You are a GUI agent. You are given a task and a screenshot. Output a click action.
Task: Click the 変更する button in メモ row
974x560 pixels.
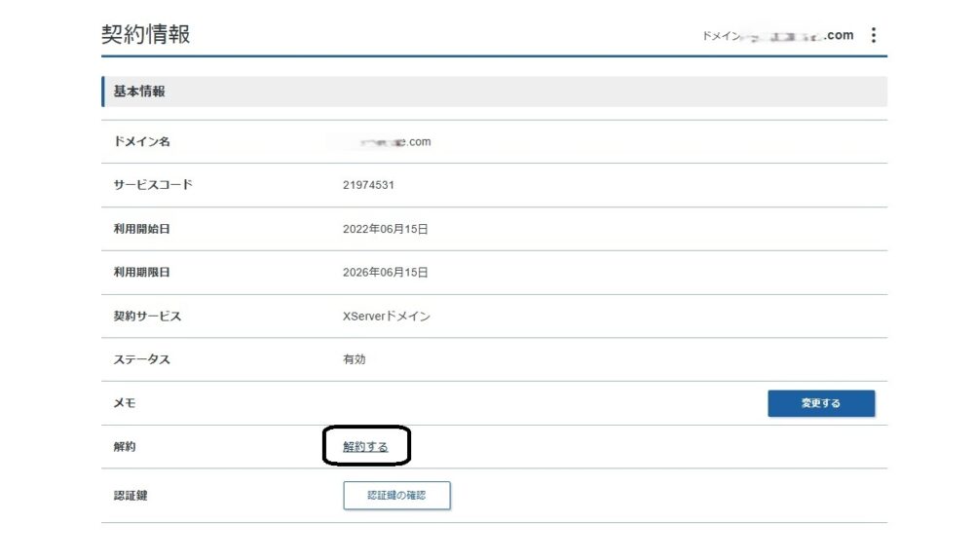[820, 403]
